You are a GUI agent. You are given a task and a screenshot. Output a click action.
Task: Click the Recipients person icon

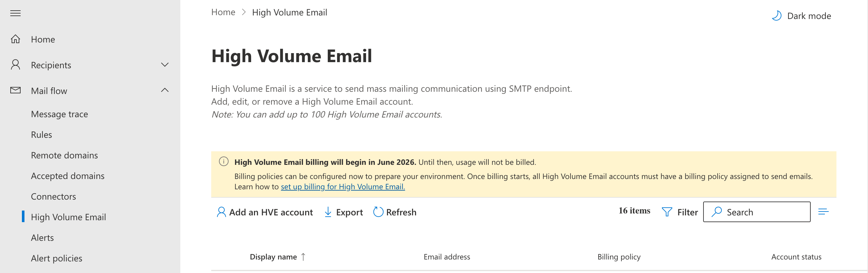pos(15,65)
